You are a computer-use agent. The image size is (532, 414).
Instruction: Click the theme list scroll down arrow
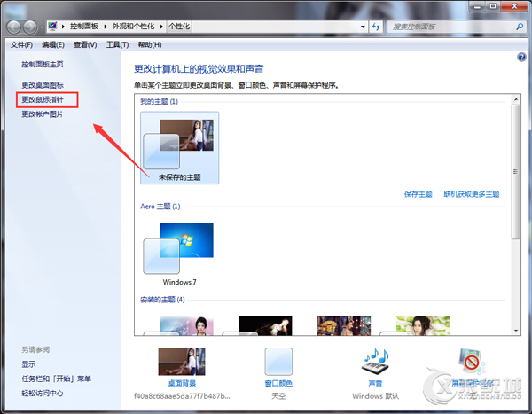pos(516,331)
